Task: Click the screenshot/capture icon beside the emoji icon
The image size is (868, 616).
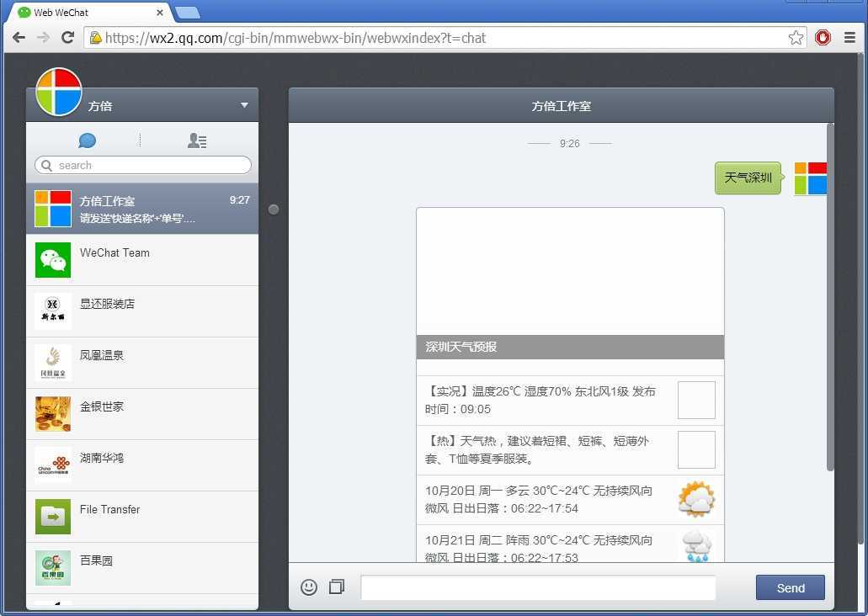Action: pyautogui.click(x=336, y=587)
